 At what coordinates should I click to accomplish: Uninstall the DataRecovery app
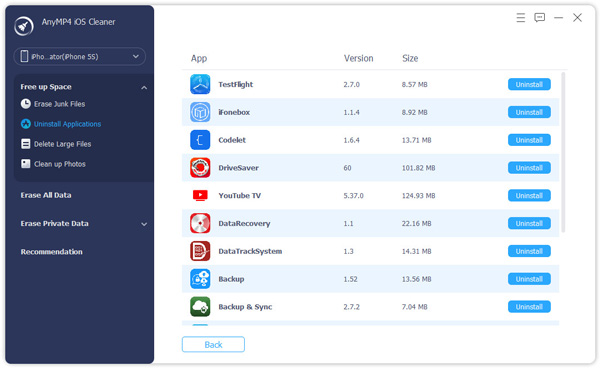pos(529,223)
